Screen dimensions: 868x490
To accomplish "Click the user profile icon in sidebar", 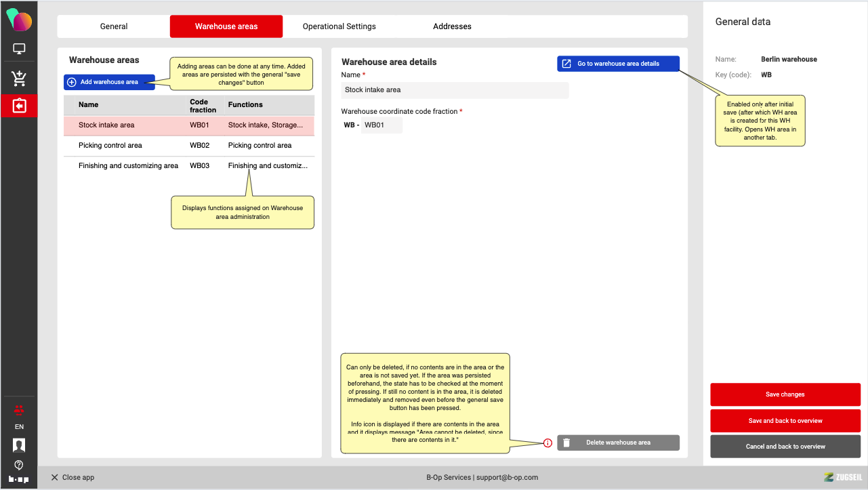I will coord(19,445).
